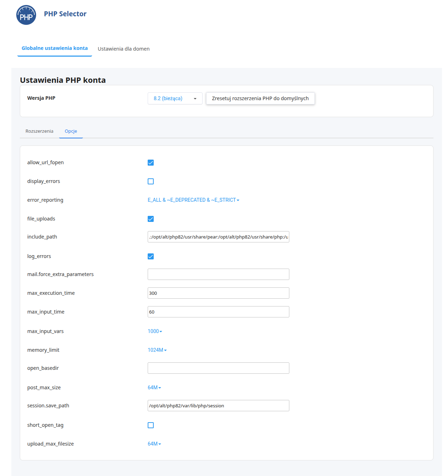Image resolution: width=448 pixels, height=476 pixels.
Task: Click the max_input_time field showing 60
Action: click(219, 312)
